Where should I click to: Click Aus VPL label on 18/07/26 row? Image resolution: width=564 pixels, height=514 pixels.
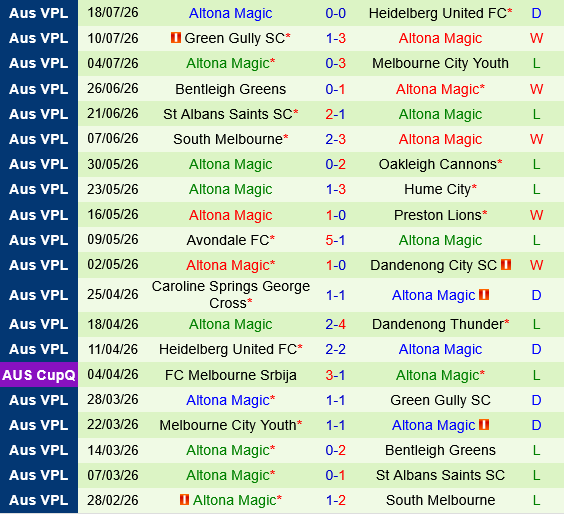pos(39,13)
